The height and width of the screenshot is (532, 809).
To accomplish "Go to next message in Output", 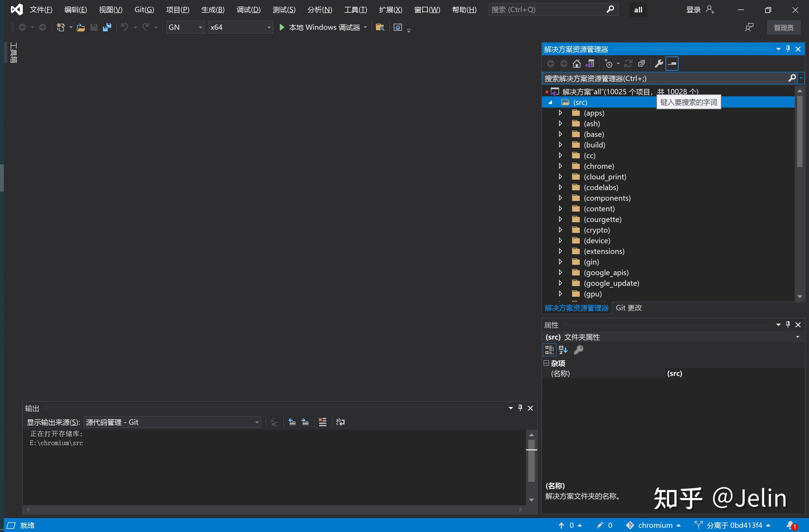I will point(305,422).
